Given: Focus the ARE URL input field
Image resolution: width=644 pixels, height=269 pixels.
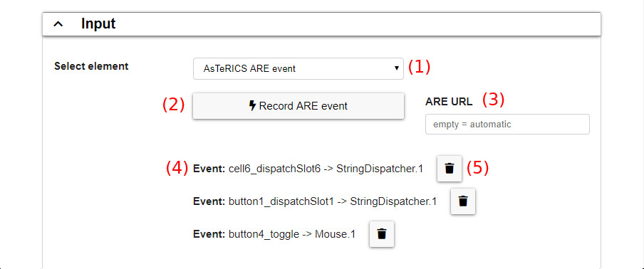Looking at the screenshot, I should click(x=507, y=125).
